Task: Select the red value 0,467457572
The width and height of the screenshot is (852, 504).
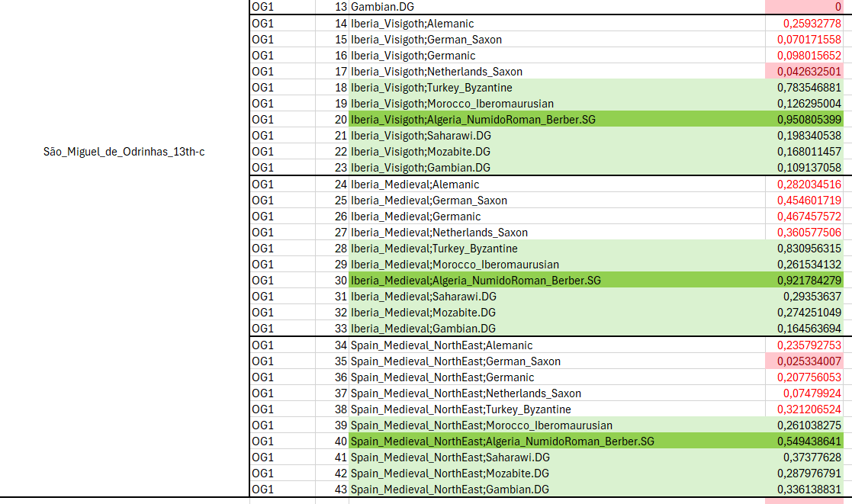Action: (804, 216)
